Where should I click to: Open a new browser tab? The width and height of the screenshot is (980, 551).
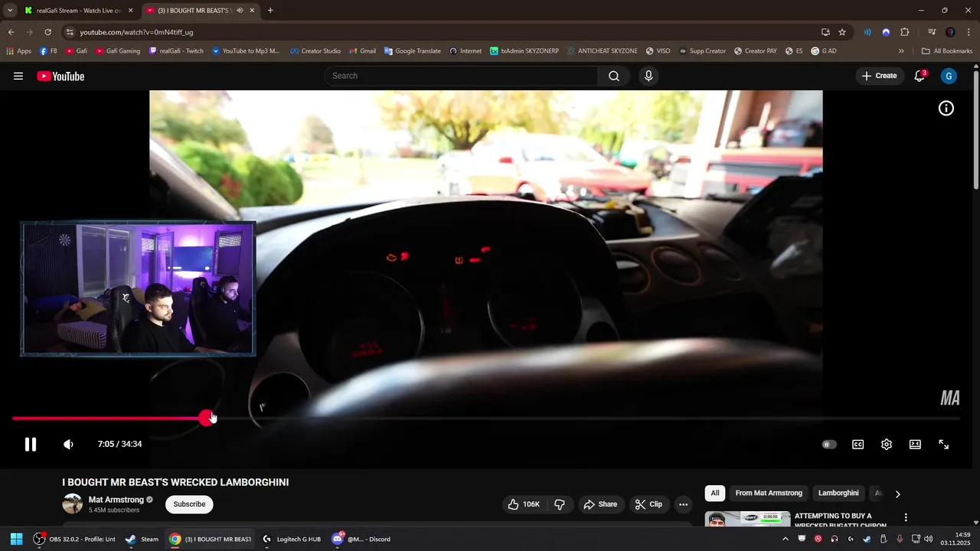pos(270,11)
